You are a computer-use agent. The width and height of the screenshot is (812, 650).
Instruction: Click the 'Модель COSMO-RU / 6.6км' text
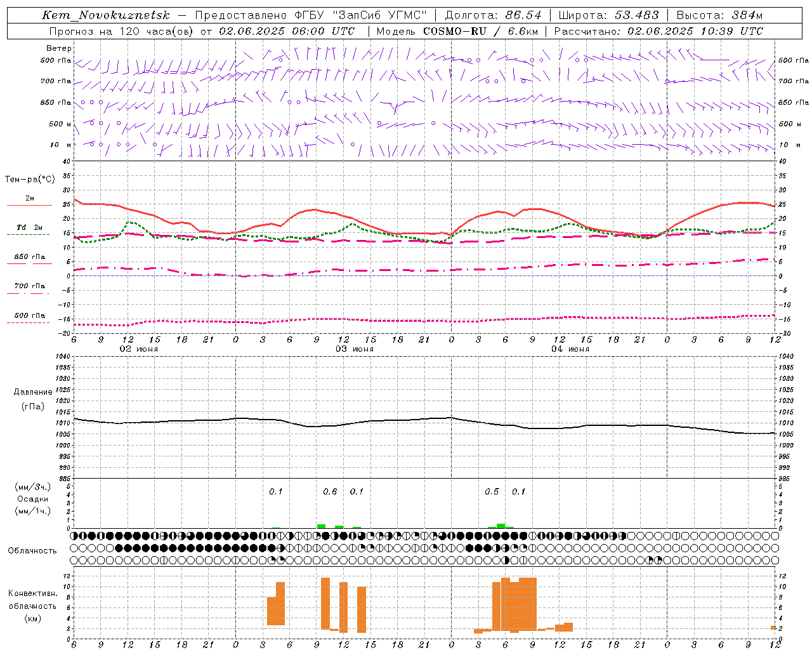click(457, 31)
